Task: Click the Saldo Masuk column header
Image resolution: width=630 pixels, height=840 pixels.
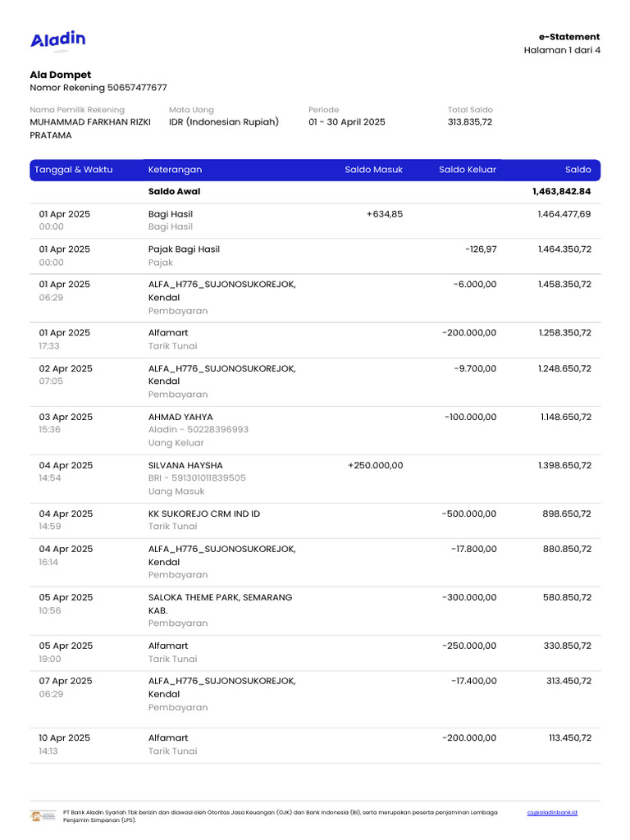Action: 373,170
